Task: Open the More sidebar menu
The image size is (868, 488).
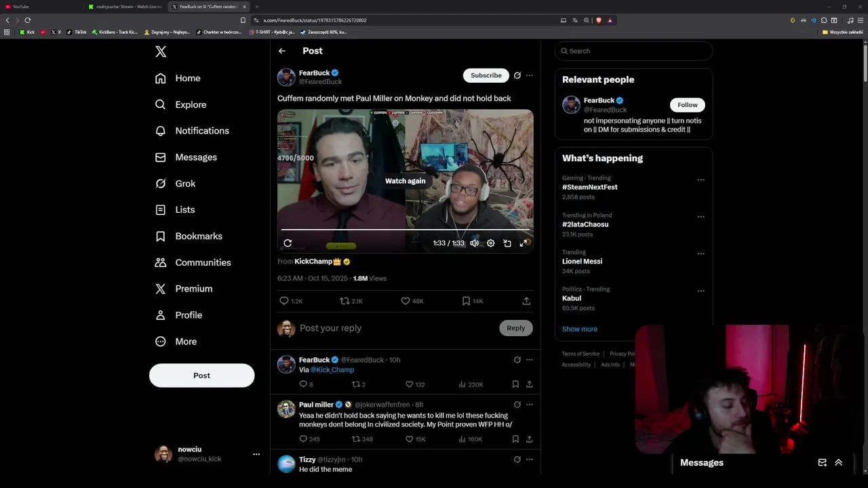Action: pyautogui.click(x=176, y=342)
